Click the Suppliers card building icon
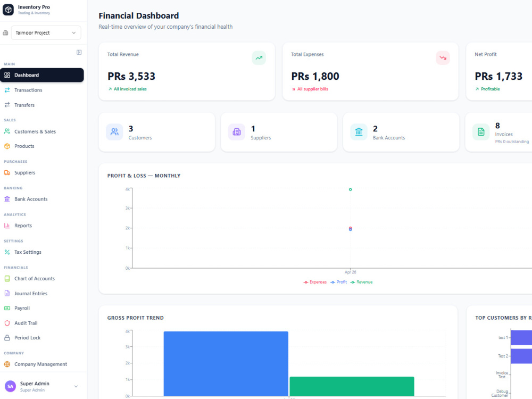This screenshot has height=399, width=532. [x=237, y=132]
